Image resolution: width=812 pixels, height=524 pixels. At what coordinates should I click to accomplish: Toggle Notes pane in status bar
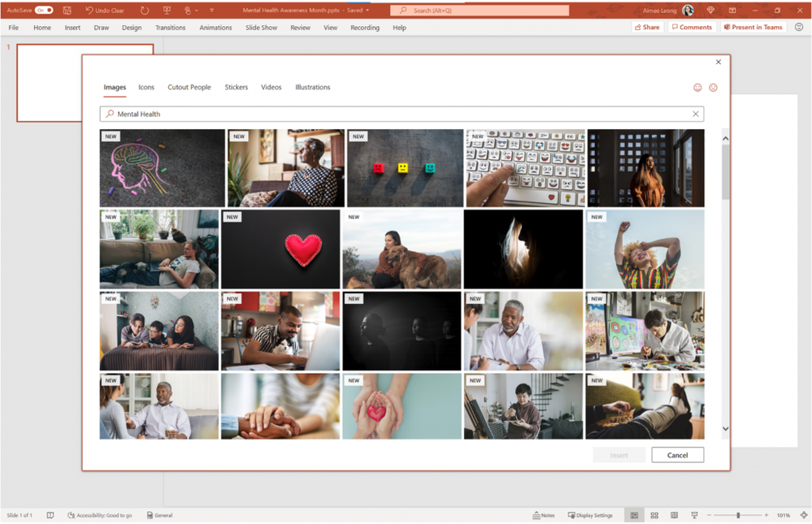[x=544, y=515]
